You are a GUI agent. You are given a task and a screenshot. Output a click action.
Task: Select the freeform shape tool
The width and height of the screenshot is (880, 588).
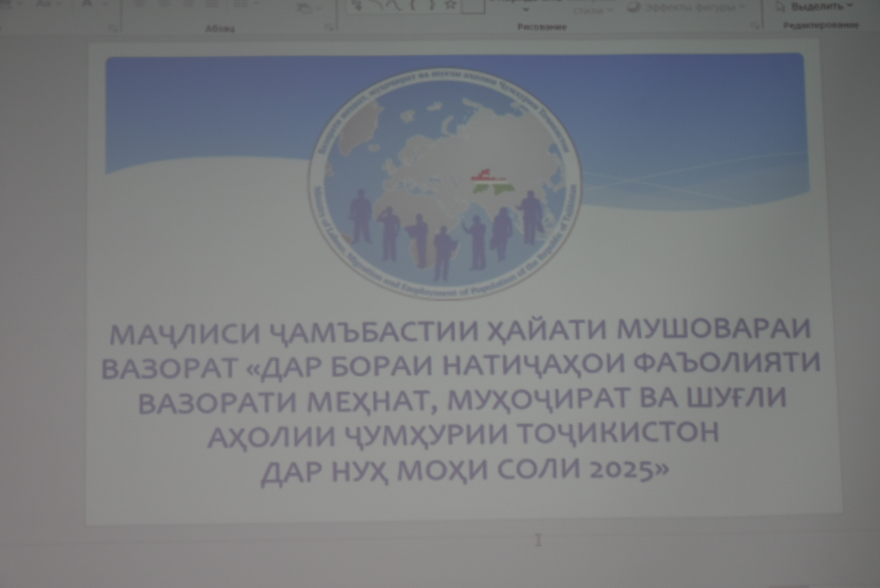click(x=356, y=5)
